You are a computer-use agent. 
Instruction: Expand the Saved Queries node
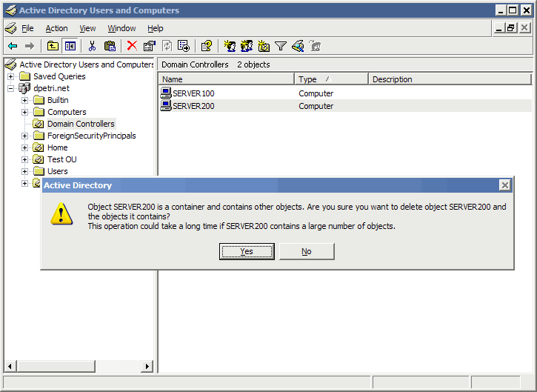[10, 76]
